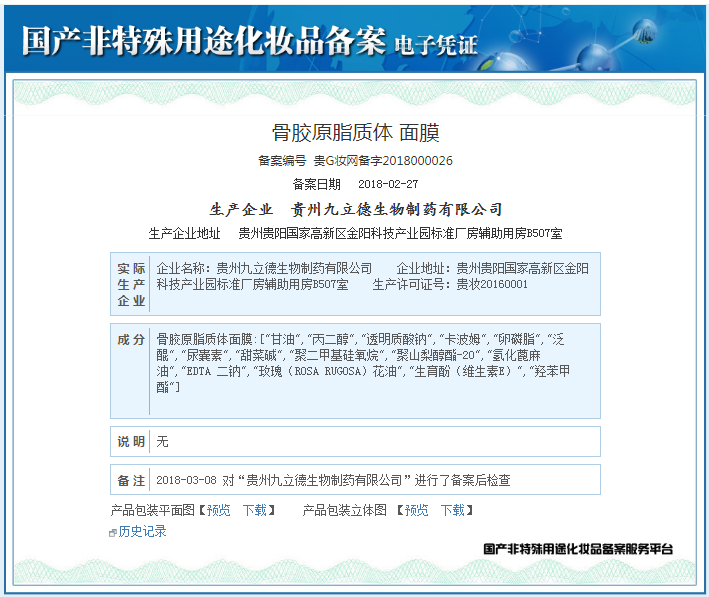Screen dimensions: 709x597
Task: Click the 备案日期 label
Action: click(x=316, y=184)
